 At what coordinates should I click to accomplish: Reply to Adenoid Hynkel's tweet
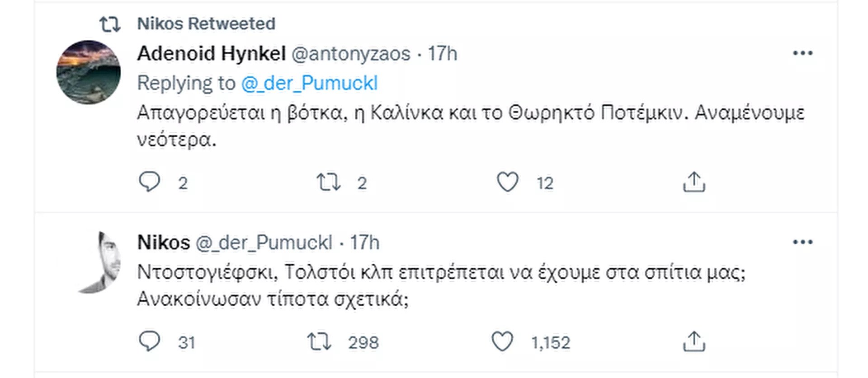149,182
